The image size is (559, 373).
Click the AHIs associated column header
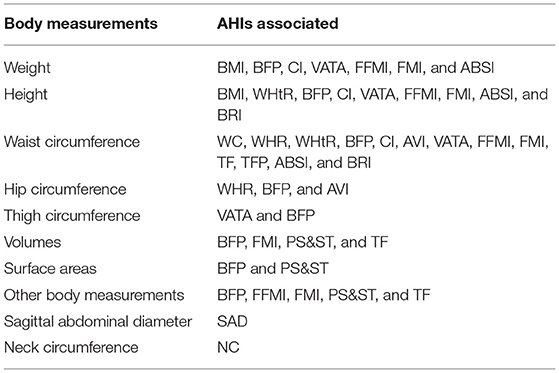point(278,24)
